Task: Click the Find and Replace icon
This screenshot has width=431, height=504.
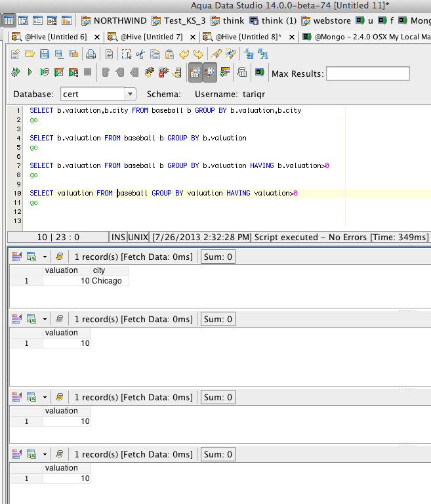Action: (231, 54)
